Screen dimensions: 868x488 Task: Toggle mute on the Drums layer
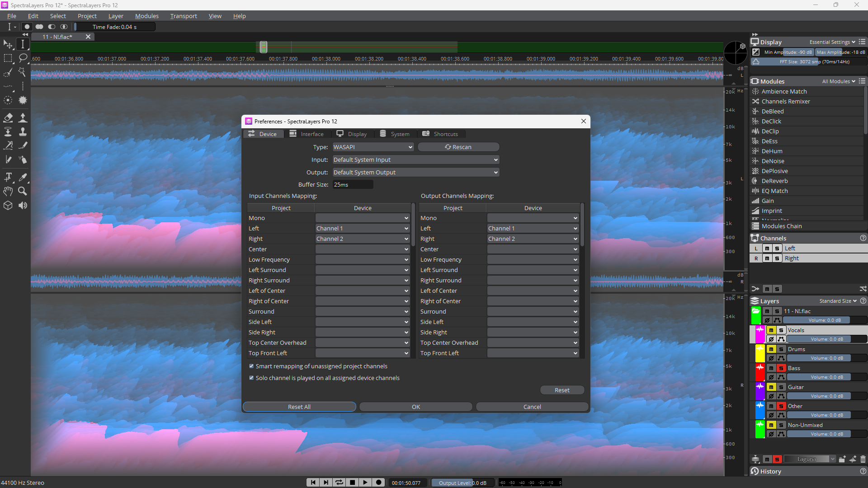(x=771, y=349)
